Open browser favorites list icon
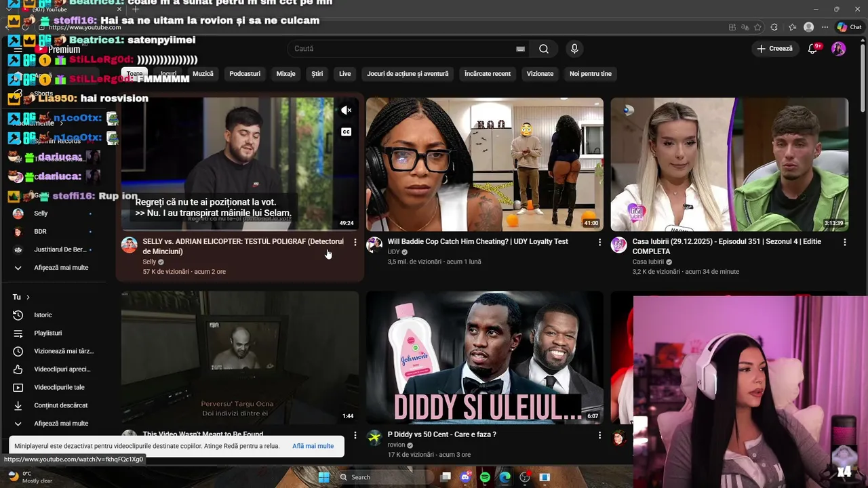Screen dimensions: 868x488 pyautogui.click(x=792, y=27)
